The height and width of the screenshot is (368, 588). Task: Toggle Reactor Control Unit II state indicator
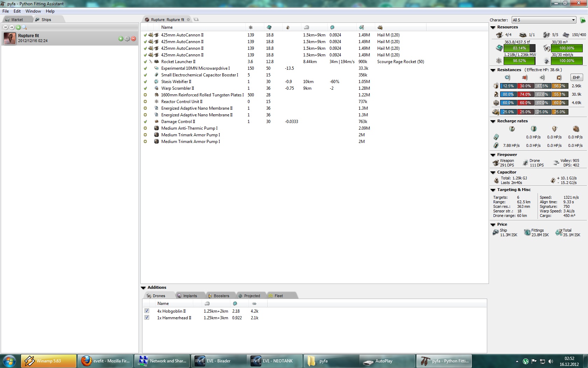pos(145,102)
